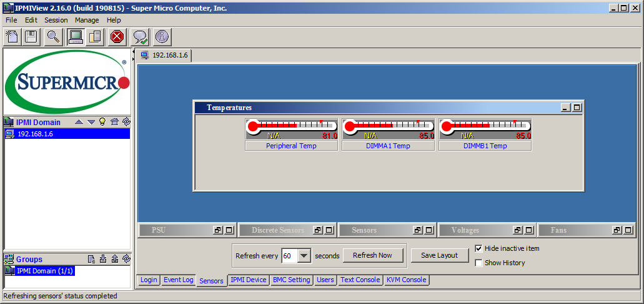The image size is (644, 304).
Task: Click the building icon in IPMI Domain header
Action: (x=114, y=122)
